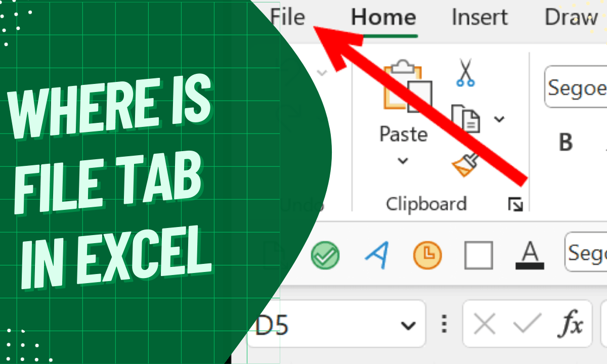Select the Format Painter brush
The image size is (607, 364).
465,164
